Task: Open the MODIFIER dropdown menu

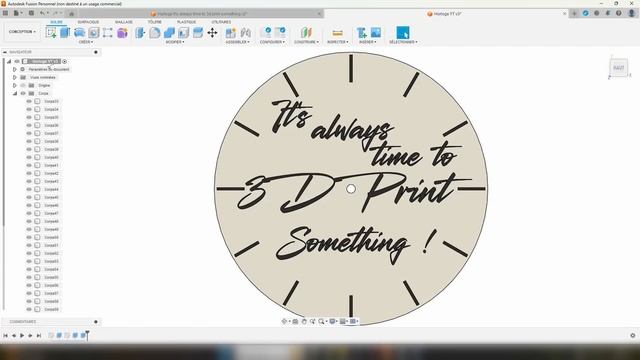Action: click(x=175, y=42)
